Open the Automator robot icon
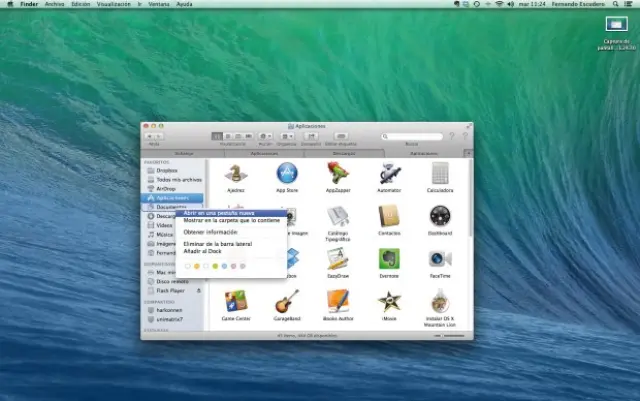Viewport: 640px width, 401px height. (389, 173)
